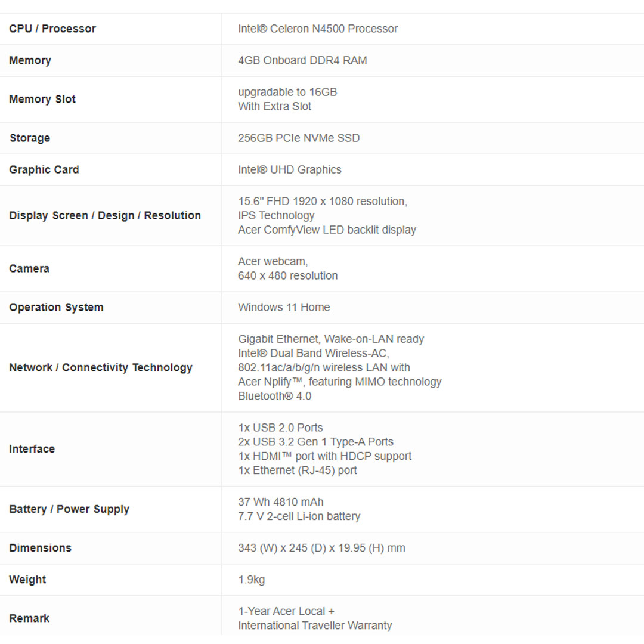Click the Network / Connectivity Technology label
The width and height of the screenshot is (644, 644).
pyautogui.click(x=101, y=367)
